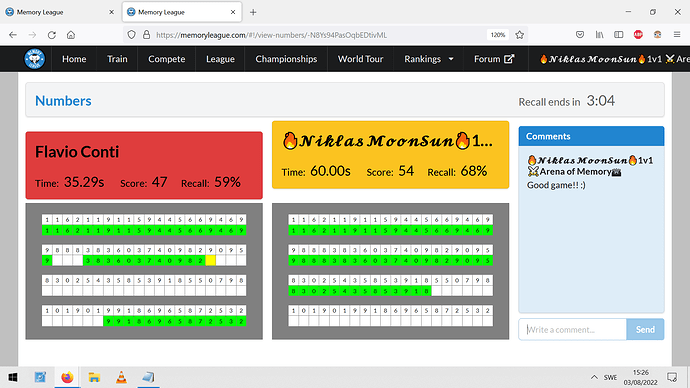
Task: Click Niklas MoonSun yellow player card
Action: click(390, 155)
